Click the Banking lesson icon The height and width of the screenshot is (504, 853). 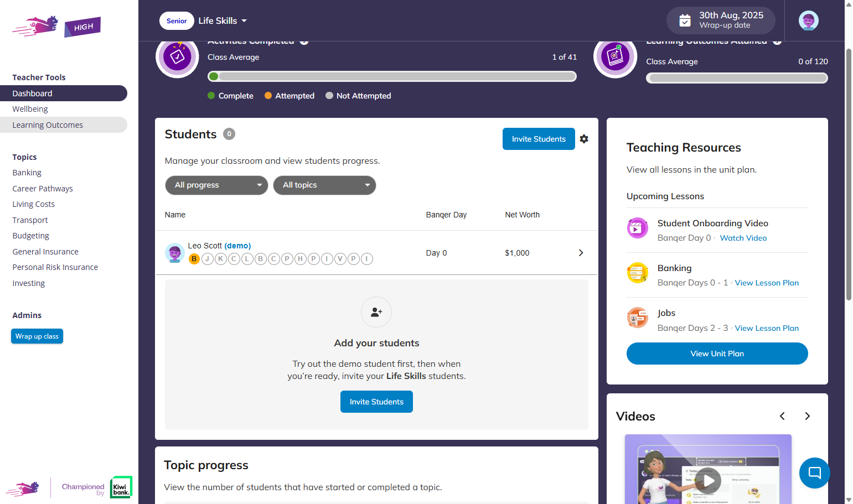point(637,273)
